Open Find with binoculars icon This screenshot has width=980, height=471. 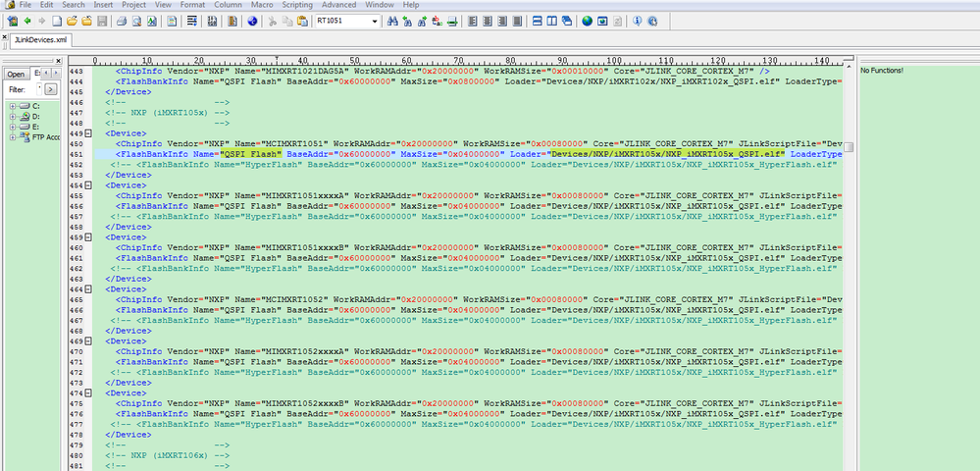(392, 22)
